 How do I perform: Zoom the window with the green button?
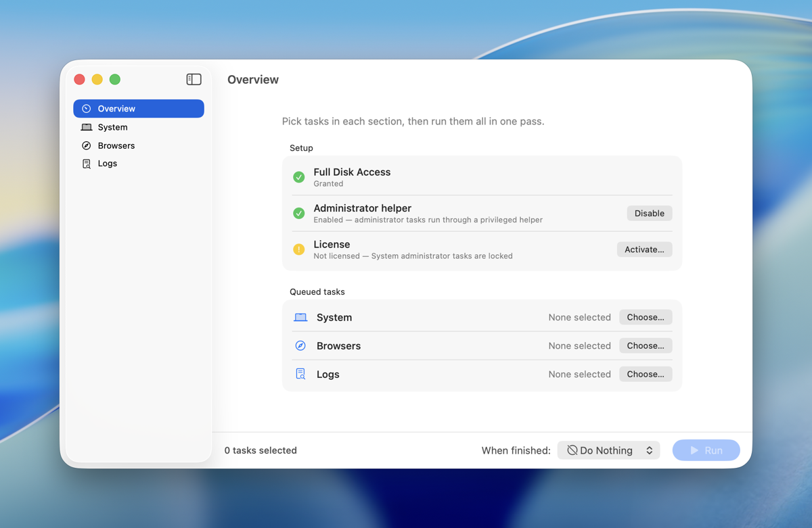coord(115,79)
